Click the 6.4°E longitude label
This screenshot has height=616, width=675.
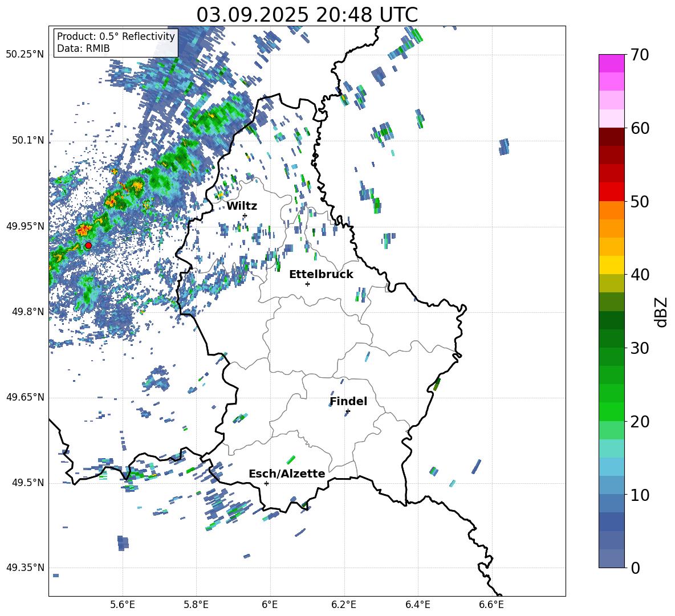tap(417, 605)
